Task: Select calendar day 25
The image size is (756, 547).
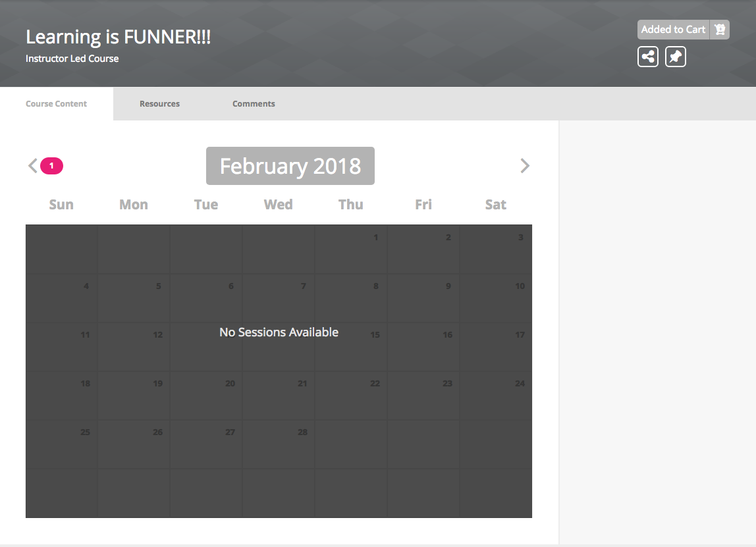Action: 61,444
